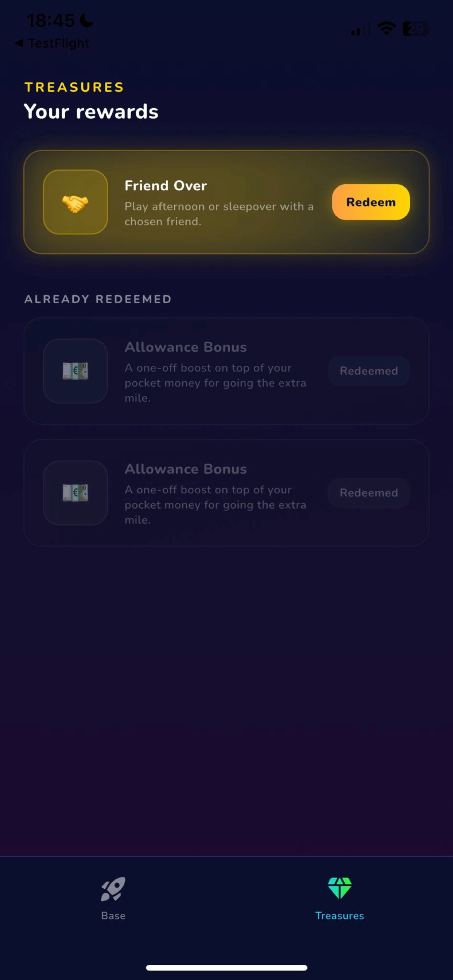Select the Treasures gem icon
The image size is (453, 980).
pyautogui.click(x=340, y=888)
